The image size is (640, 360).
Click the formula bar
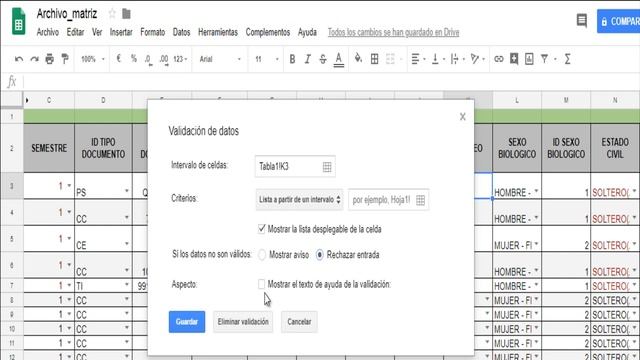[331, 82]
